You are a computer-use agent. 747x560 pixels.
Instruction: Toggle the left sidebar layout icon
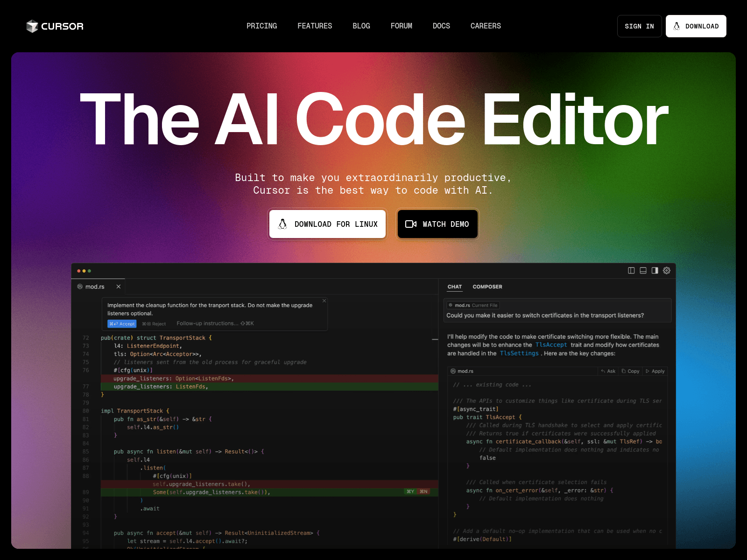point(631,271)
